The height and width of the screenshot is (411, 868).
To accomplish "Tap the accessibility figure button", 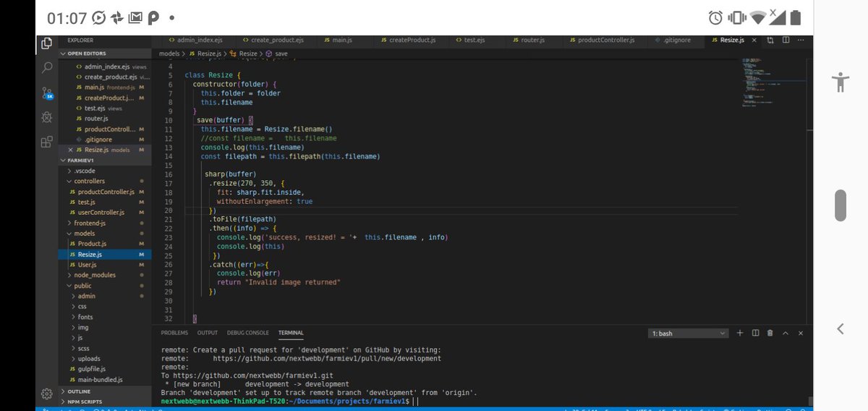I will coord(840,82).
